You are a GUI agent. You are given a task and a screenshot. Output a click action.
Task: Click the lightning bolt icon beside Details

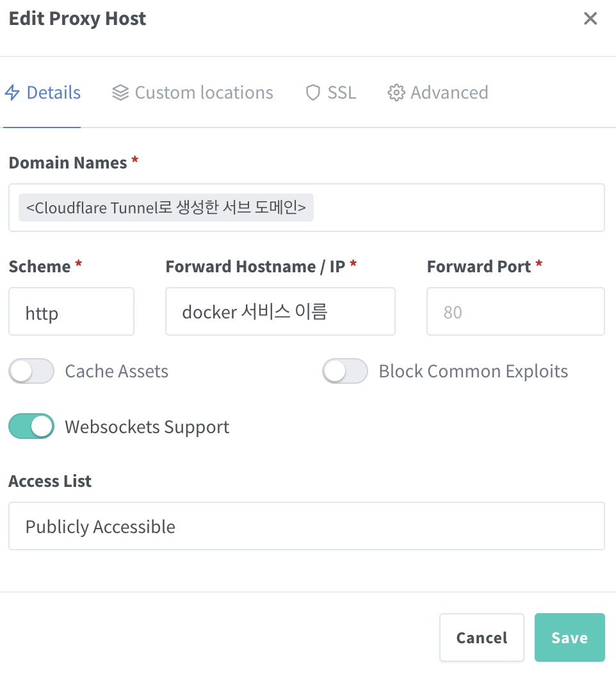click(x=12, y=93)
